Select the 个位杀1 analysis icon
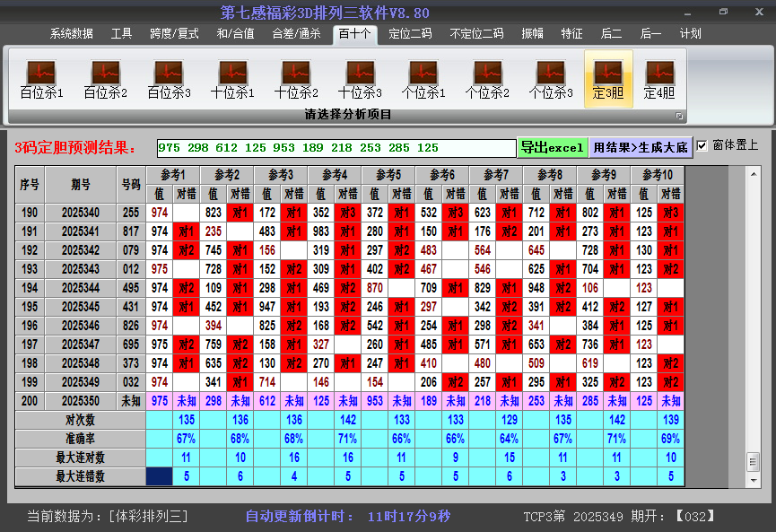The width and height of the screenshot is (776, 532). (423, 79)
